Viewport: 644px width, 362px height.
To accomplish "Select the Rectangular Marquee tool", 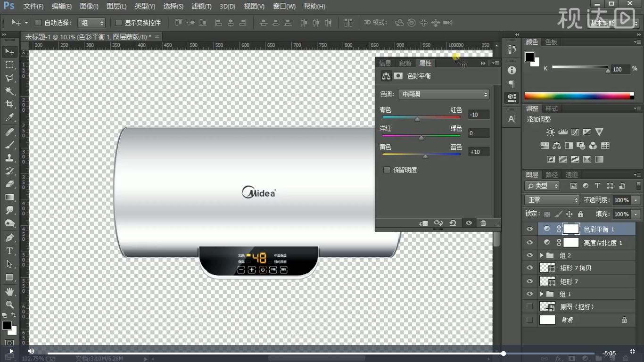I will point(9,65).
